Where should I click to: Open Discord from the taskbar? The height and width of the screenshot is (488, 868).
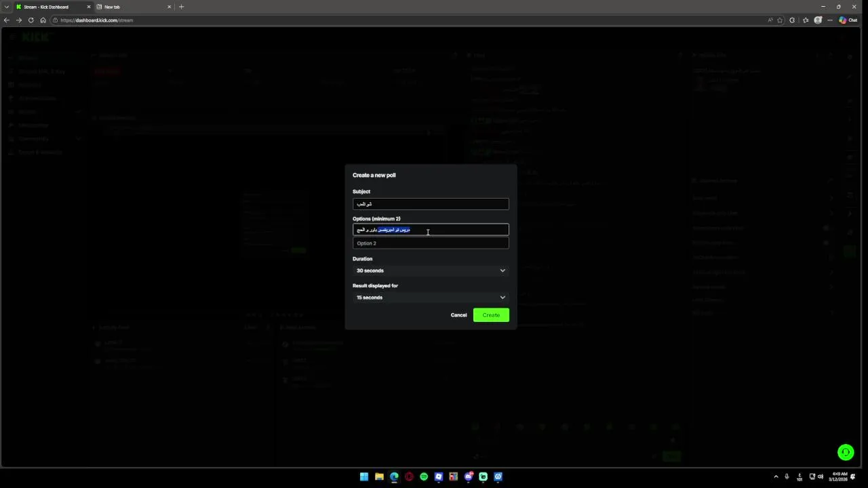[x=469, y=476]
